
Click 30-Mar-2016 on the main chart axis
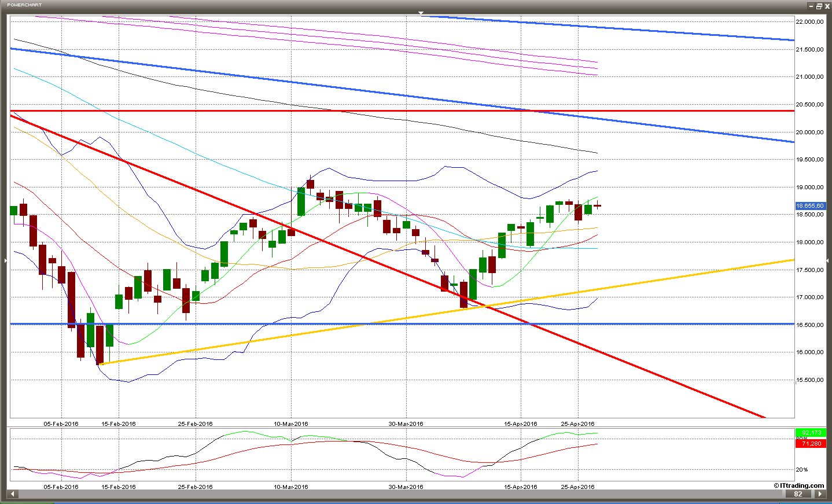click(406, 424)
